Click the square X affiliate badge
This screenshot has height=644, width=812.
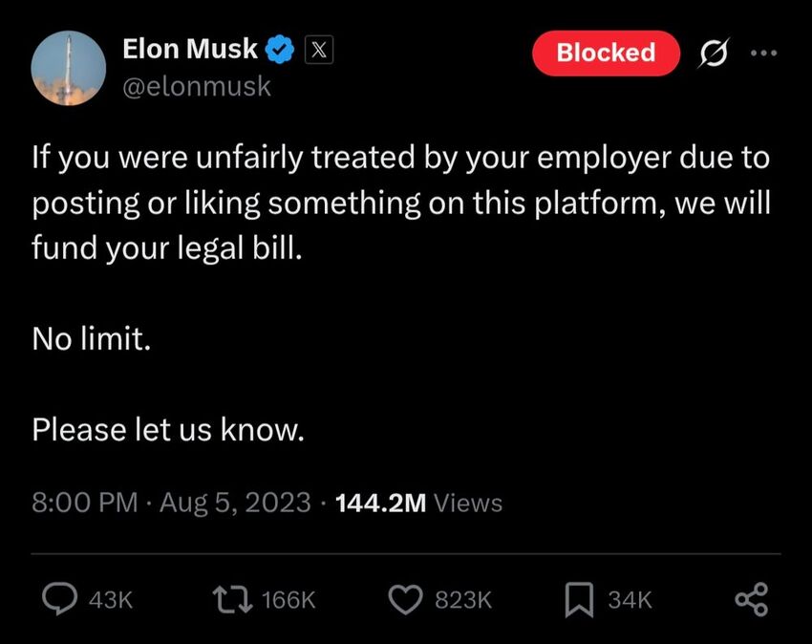(x=319, y=50)
